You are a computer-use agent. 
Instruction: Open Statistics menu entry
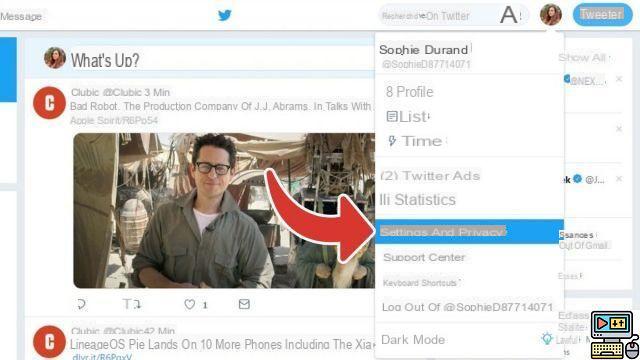[469, 200]
